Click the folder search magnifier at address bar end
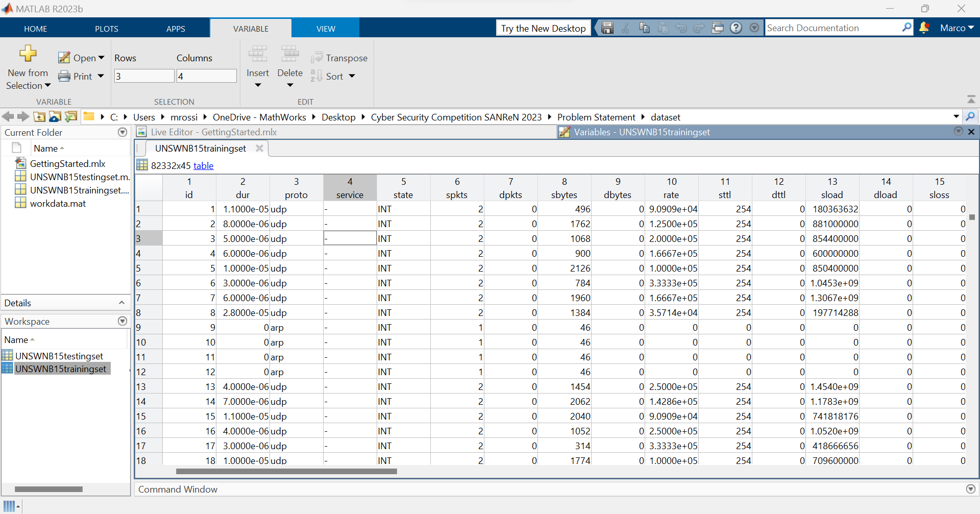The width and height of the screenshot is (980, 514). click(x=970, y=116)
